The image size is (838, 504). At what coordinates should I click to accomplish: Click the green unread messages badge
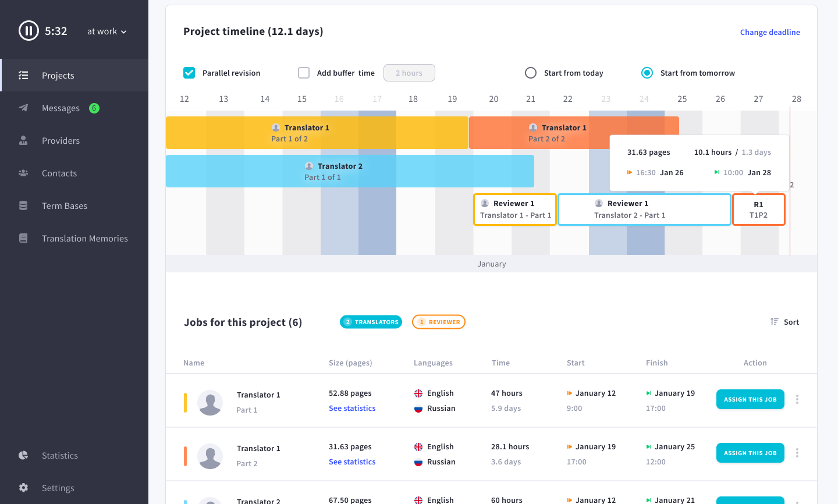point(94,108)
